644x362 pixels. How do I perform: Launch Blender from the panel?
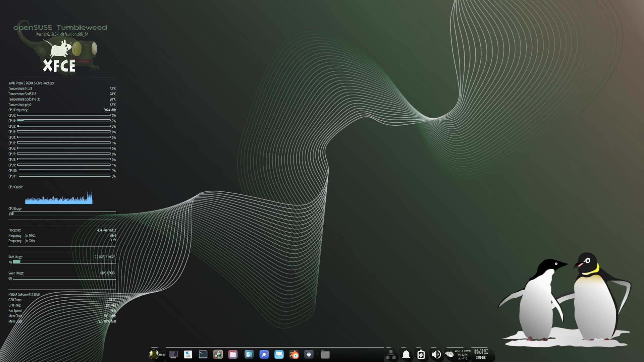[x=294, y=354]
